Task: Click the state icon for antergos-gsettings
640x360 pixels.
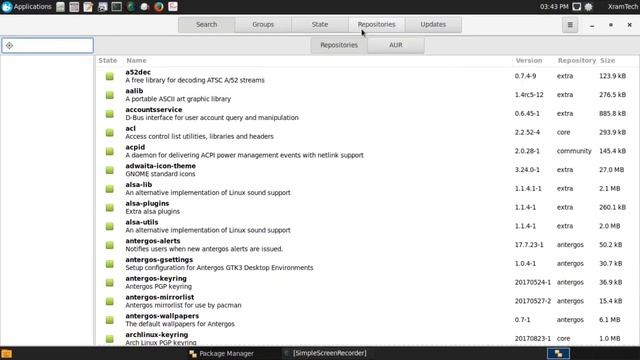Action: (x=109, y=264)
